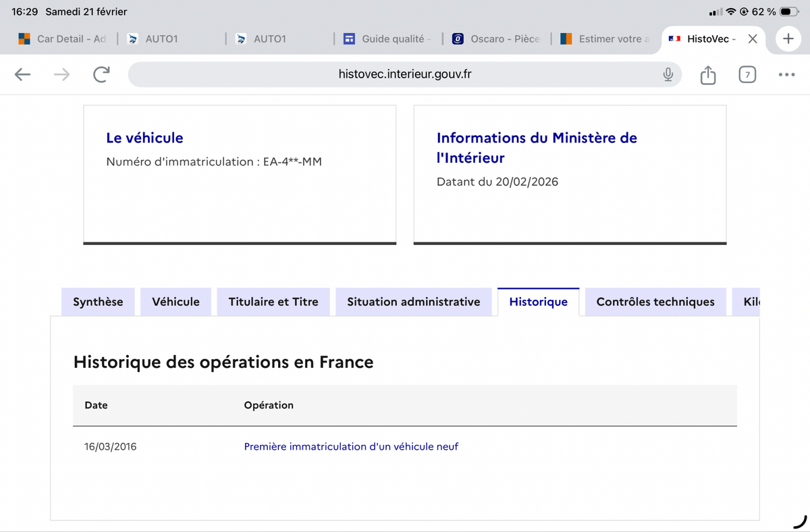Switch to the Oscaro browser tab
Screen dimensions: 810x532
pos(496,39)
